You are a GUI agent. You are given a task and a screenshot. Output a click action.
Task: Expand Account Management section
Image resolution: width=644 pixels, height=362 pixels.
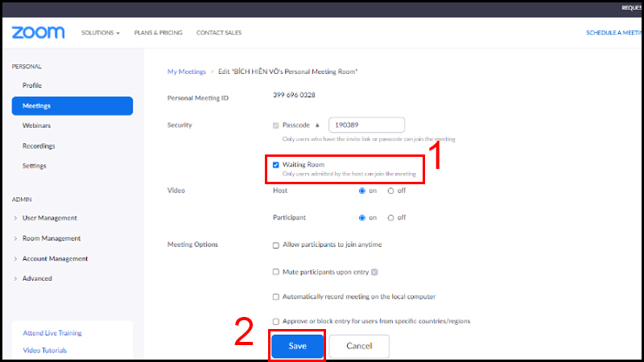55,258
